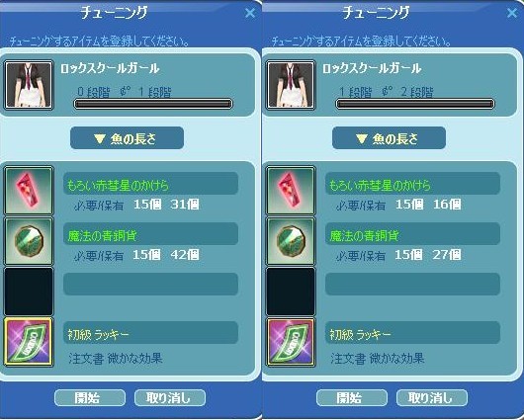Click the 0段階 to 1段階 progress bar
Screen dimensions: 524x420
pyautogui.click(x=153, y=104)
